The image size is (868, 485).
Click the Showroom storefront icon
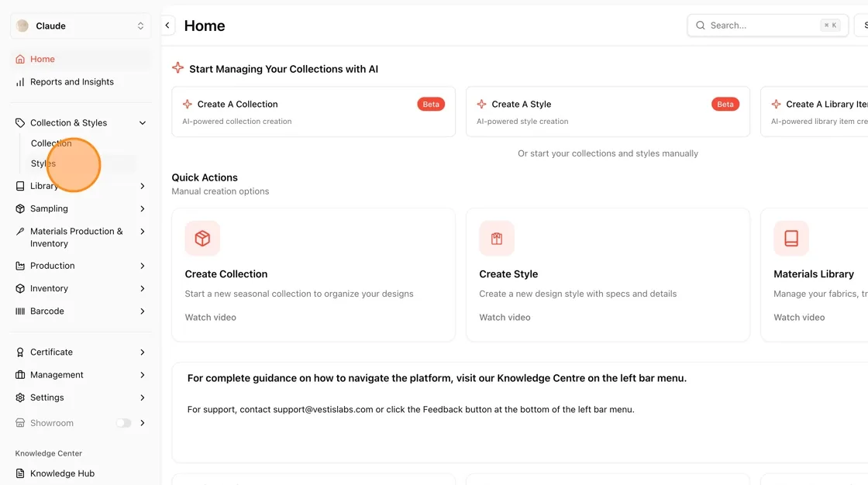point(20,423)
